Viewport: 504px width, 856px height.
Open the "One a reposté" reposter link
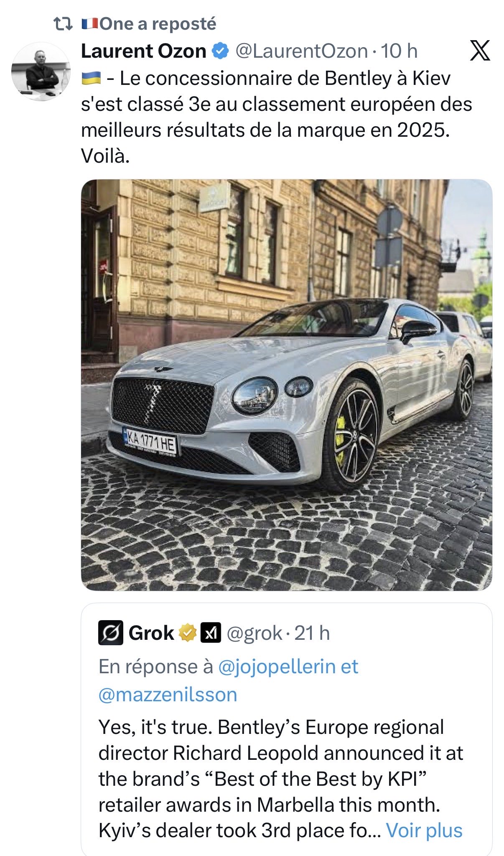coord(158,24)
